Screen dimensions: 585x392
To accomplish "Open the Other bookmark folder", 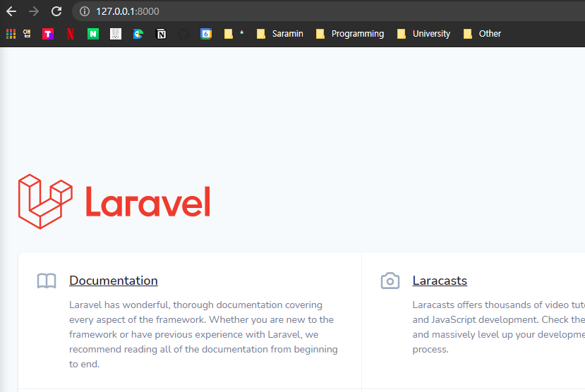I will coord(483,34).
